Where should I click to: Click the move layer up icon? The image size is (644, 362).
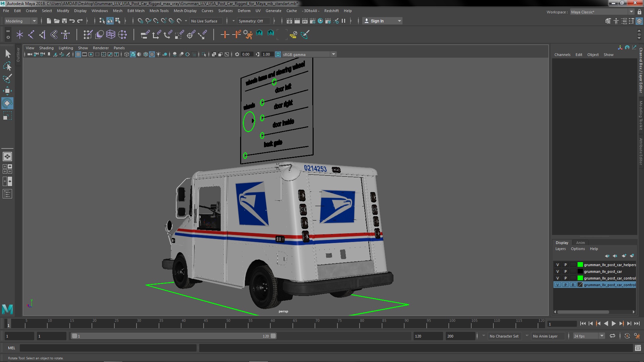pos(607,256)
